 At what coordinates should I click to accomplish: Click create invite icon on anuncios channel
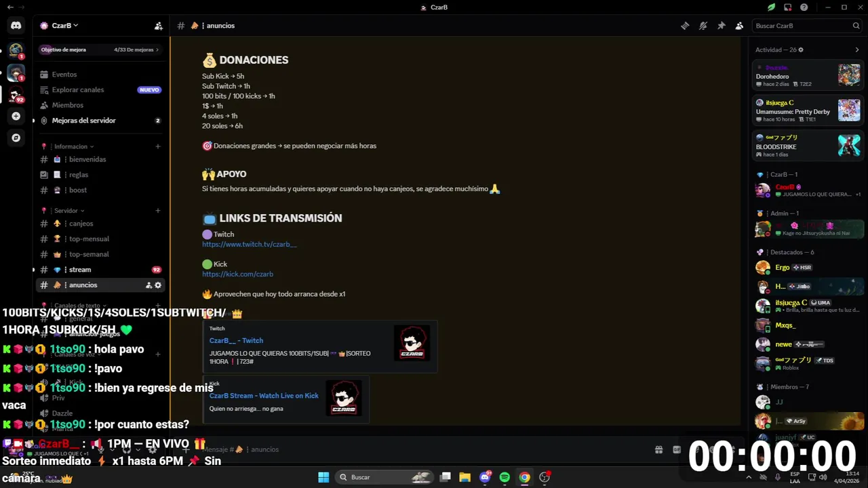pyautogui.click(x=149, y=285)
